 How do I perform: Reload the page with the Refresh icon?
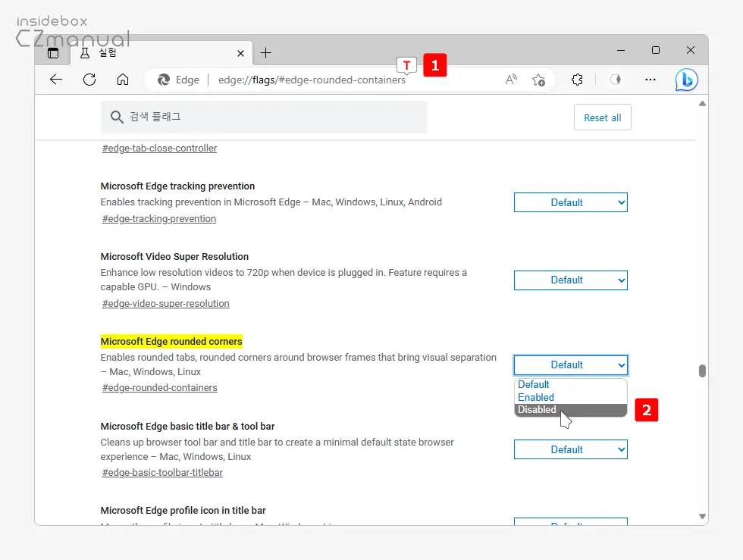[89, 80]
